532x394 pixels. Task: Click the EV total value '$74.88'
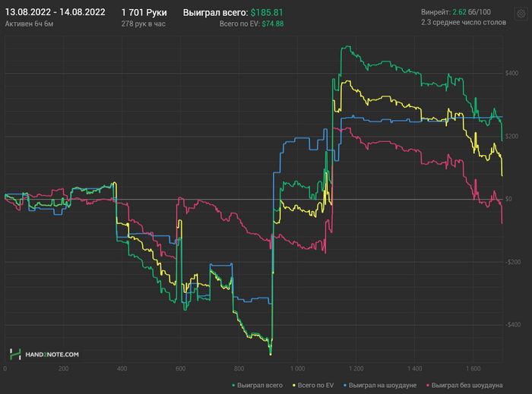(273, 24)
